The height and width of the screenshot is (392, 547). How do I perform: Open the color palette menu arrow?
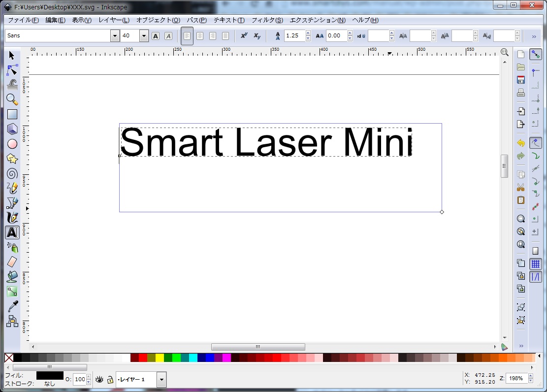[539, 356]
